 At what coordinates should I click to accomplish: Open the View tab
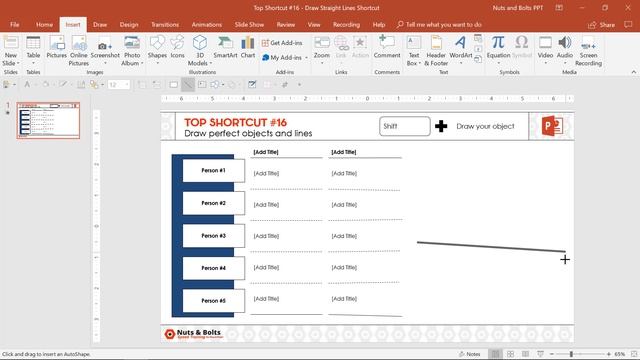[x=314, y=24]
